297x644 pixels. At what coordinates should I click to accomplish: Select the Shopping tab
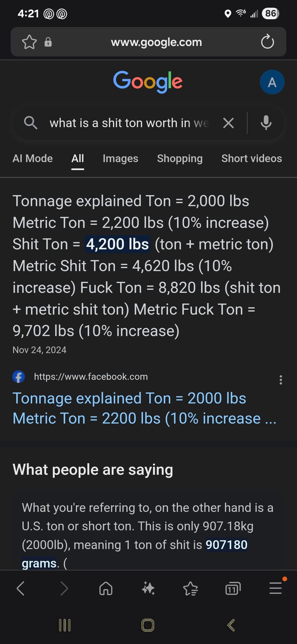(180, 158)
